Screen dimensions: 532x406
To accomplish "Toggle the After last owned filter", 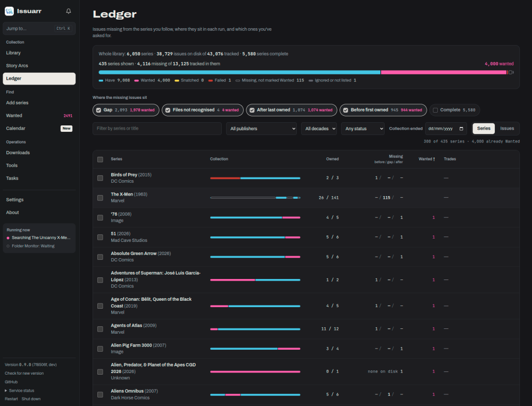I will pos(292,110).
